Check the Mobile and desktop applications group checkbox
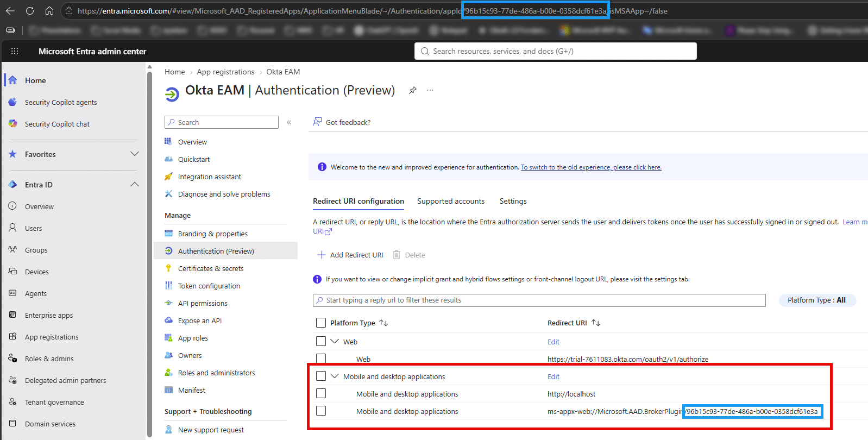 coord(321,376)
